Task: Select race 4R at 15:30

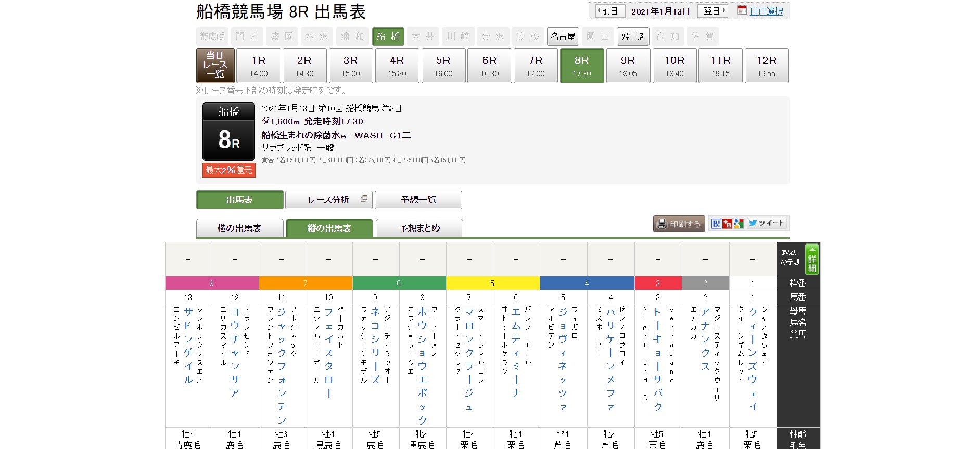Action: point(397,66)
